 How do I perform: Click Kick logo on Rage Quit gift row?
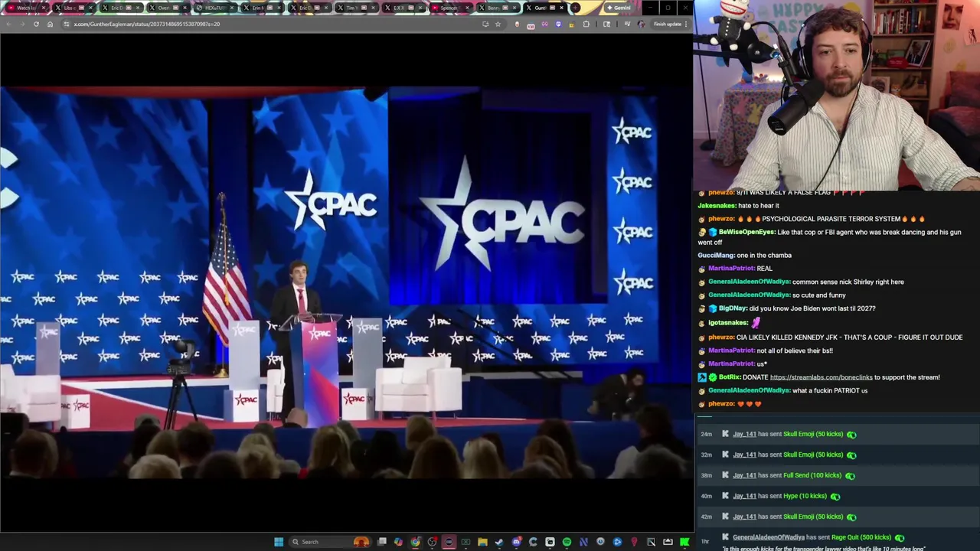click(725, 537)
